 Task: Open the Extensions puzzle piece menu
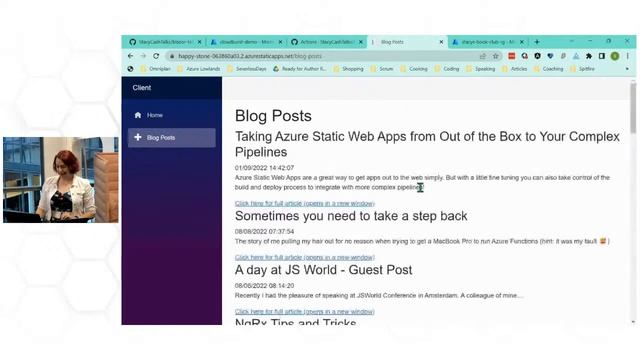589,56
